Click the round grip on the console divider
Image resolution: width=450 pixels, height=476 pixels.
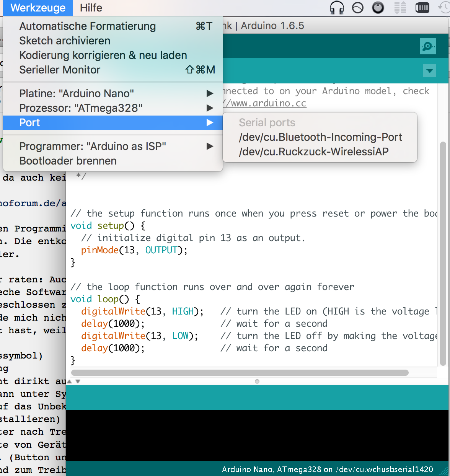257,381
